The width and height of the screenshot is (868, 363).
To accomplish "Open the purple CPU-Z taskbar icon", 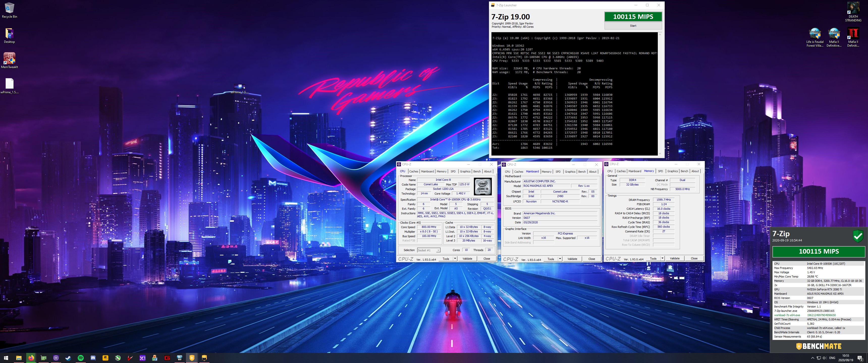I will [x=56, y=358].
